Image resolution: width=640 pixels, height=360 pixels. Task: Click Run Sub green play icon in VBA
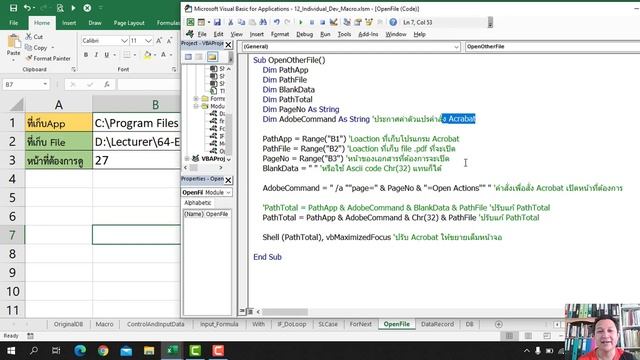coord(301,22)
